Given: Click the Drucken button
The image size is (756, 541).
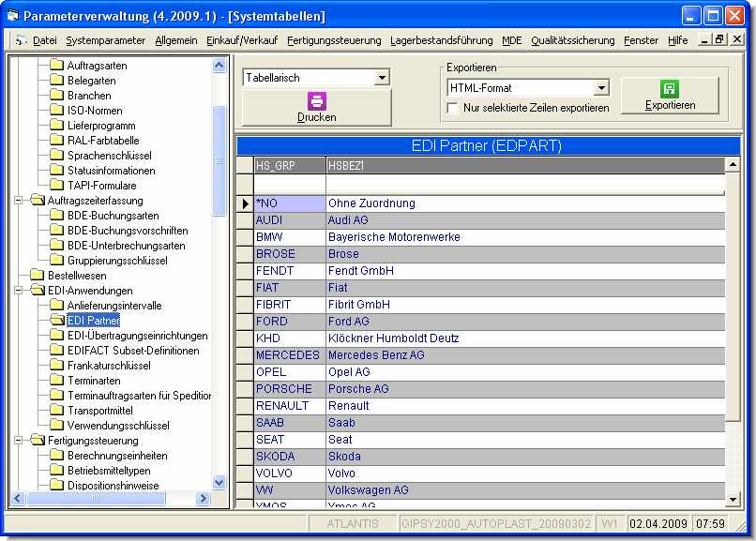Looking at the screenshot, I should tap(316, 108).
